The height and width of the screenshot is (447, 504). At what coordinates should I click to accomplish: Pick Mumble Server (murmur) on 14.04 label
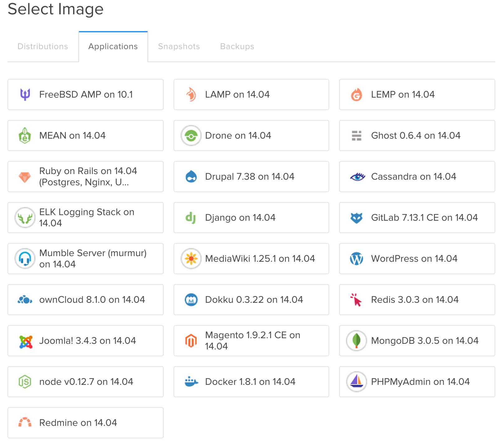click(x=93, y=259)
